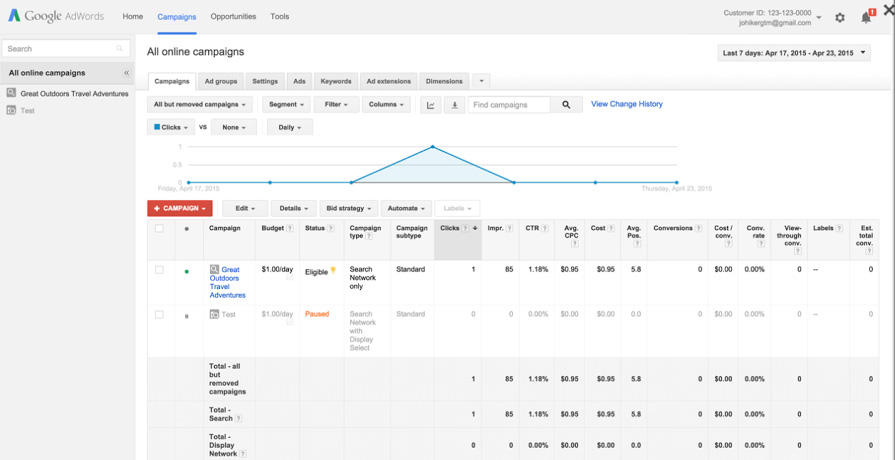Viewport: 895px width, 460px height.
Task: Open the Daily interval dropdown
Action: (290, 127)
